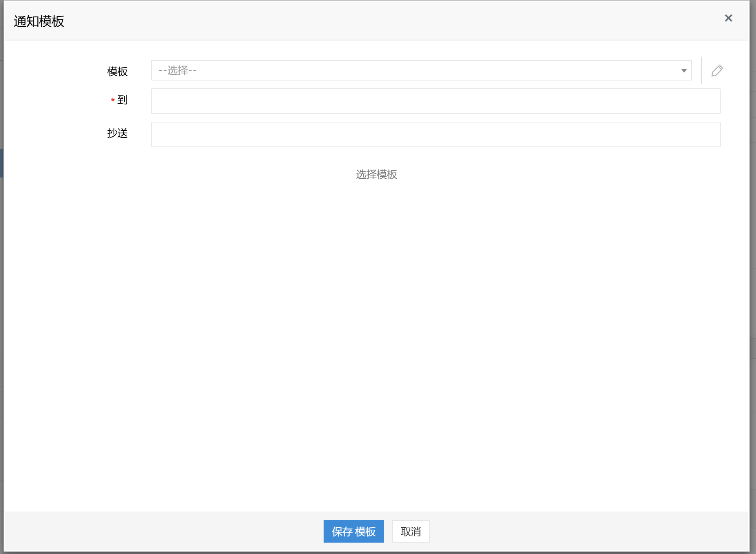756x554 pixels.
Task: Click the 模板 field label
Action: pyautogui.click(x=117, y=71)
